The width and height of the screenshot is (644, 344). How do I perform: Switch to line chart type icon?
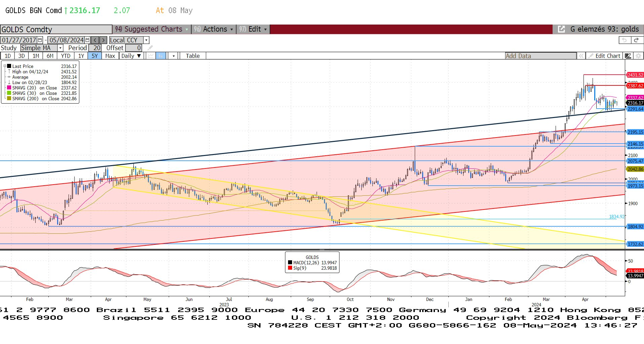pyautogui.click(x=151, y=56)
